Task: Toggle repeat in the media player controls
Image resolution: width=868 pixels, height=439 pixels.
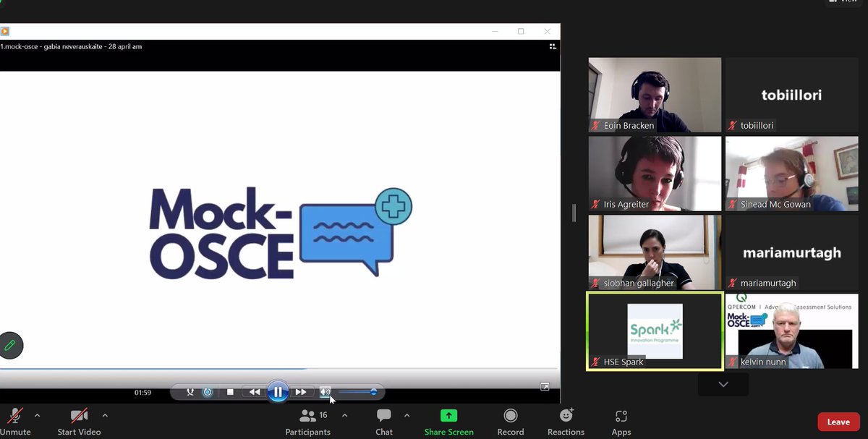Action: [208, 392]
